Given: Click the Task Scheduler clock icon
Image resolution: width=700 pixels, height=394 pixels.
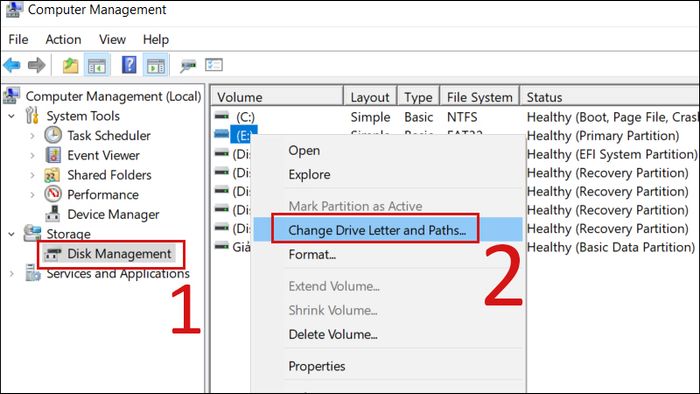Looking at the screenshot, I should pyautogui.click(x=53, y=135).
